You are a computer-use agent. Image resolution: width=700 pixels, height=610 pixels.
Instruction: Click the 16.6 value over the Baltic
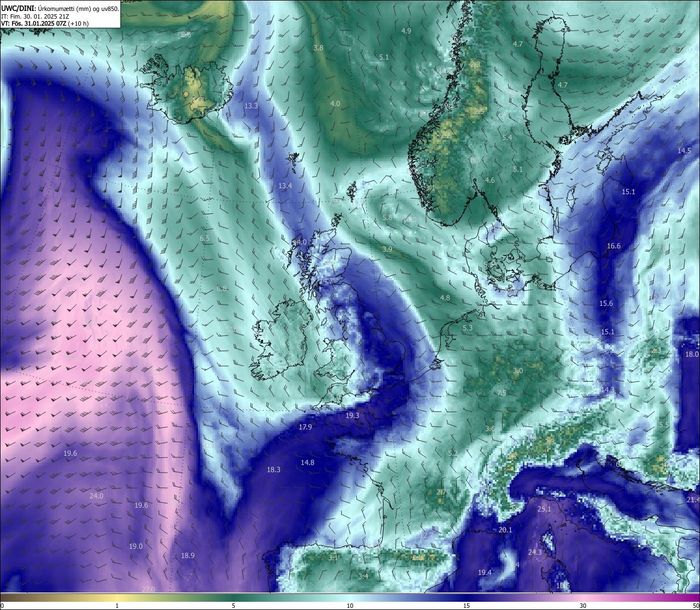(614, 246)
